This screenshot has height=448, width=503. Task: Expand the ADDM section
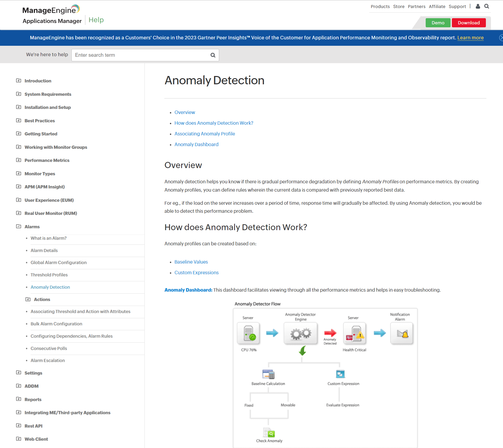18,386
